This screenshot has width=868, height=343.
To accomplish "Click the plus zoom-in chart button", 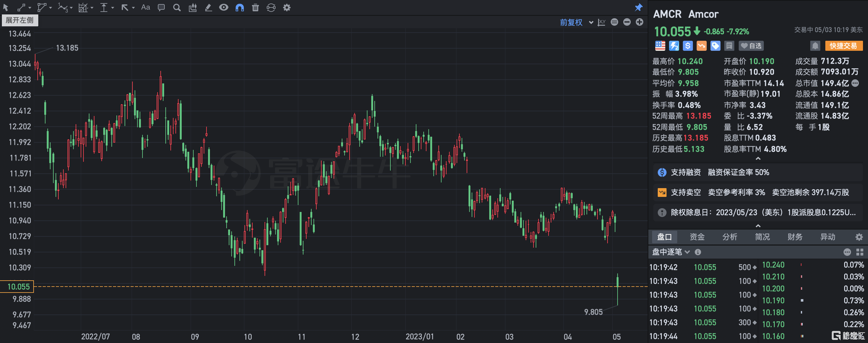I will (x=639, y=22).
